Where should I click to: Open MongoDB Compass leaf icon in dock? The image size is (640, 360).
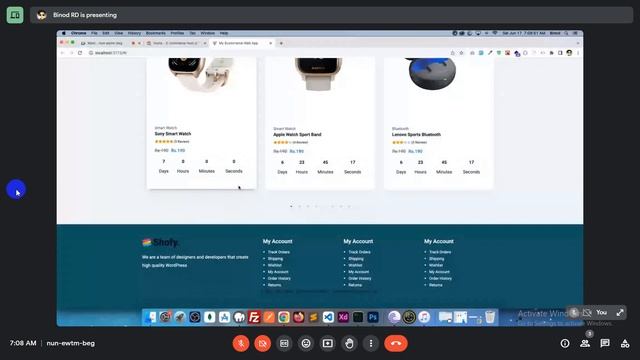pos(209,317)
